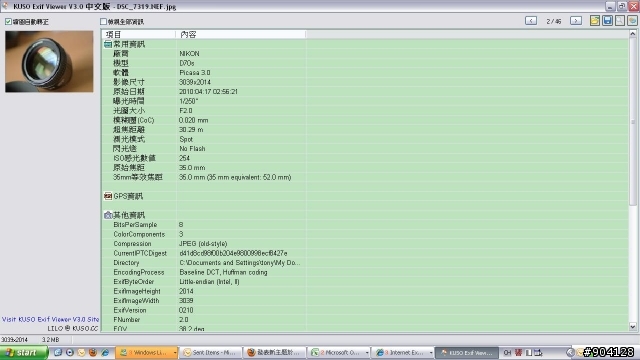Select the 35mm equivalent 52.0 mm value
The width and height of the screenshot is (640, 360).
(235, 177)
